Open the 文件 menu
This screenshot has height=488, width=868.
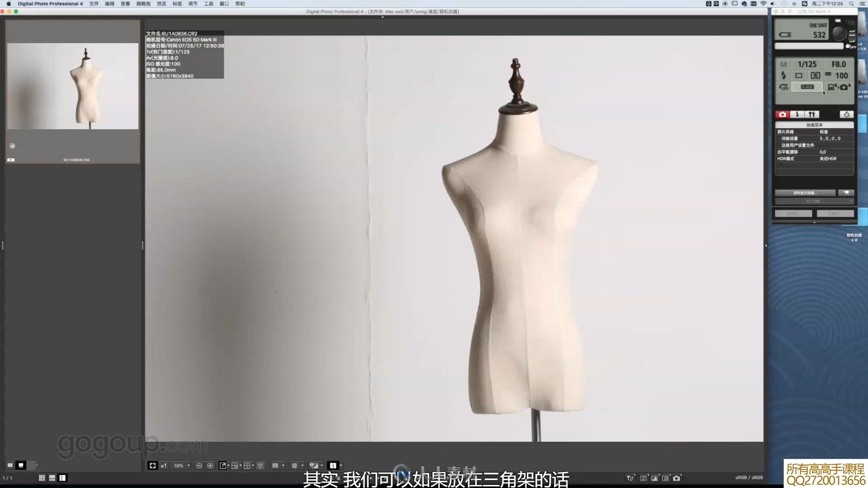click(94, 4)
